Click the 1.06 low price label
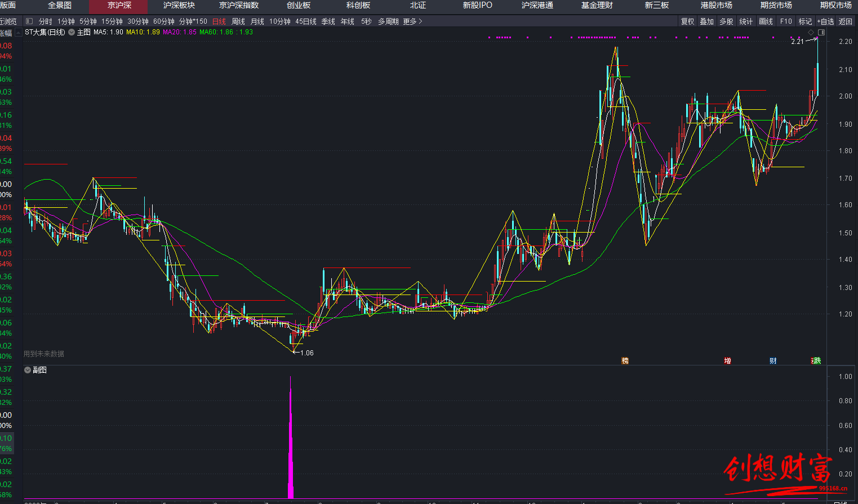This screenshot has height=504, width=858. [307, 353]
